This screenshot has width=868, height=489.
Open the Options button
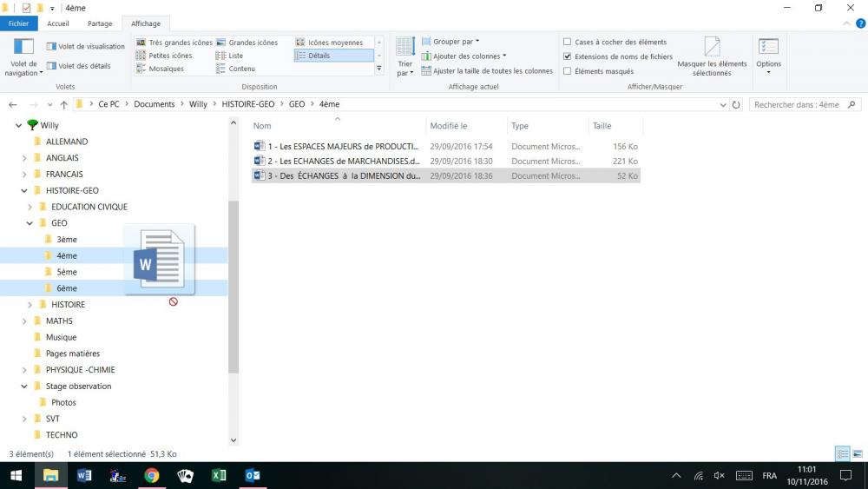click(x=768, y=56)
